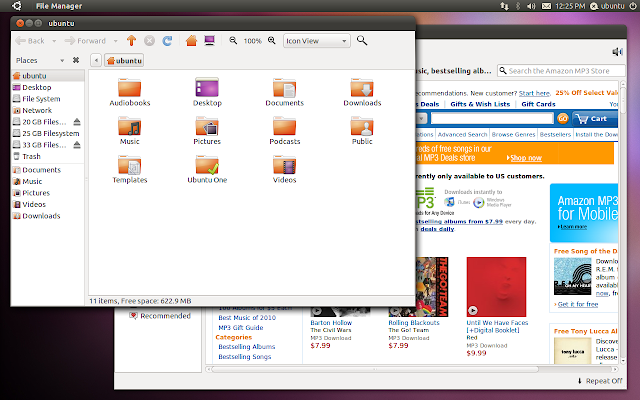640x400 pixels.
Task: Open Advanced Search in Amazon store
Action: [462, 134]
